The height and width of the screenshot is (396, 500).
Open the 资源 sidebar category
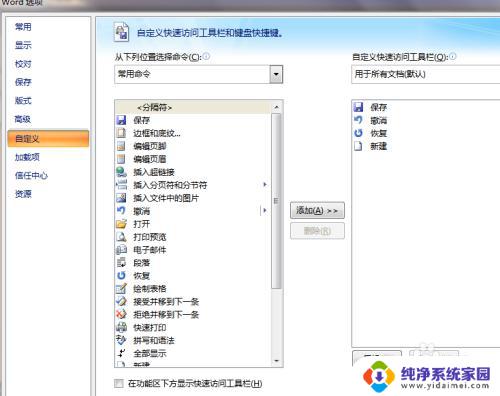(x=23, y=194)
